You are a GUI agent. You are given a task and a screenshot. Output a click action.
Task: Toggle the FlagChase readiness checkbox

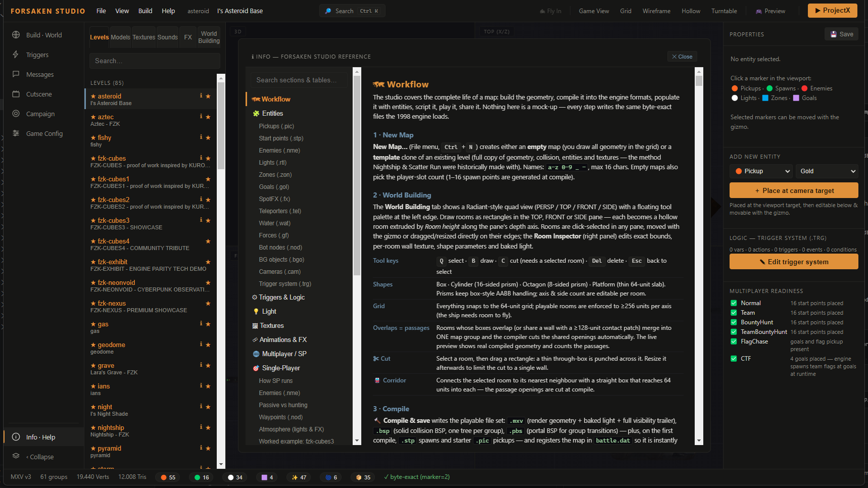[x=734, y=341]
